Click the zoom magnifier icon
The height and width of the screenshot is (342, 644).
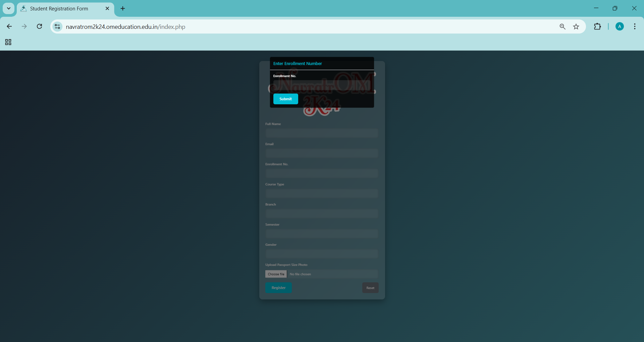pos(562,26)
